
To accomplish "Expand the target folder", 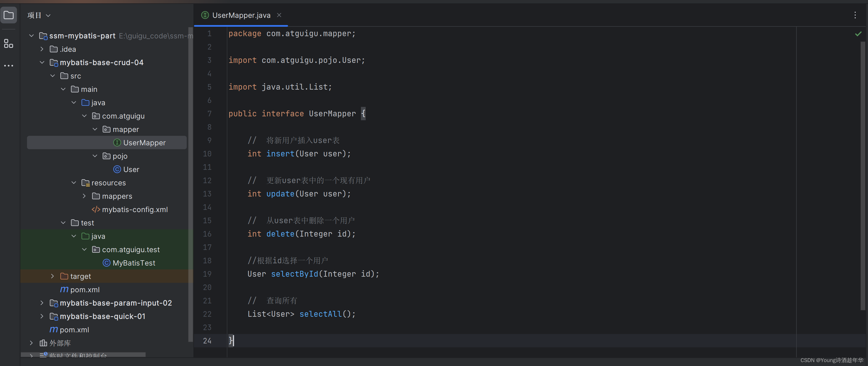I will 52,276.
